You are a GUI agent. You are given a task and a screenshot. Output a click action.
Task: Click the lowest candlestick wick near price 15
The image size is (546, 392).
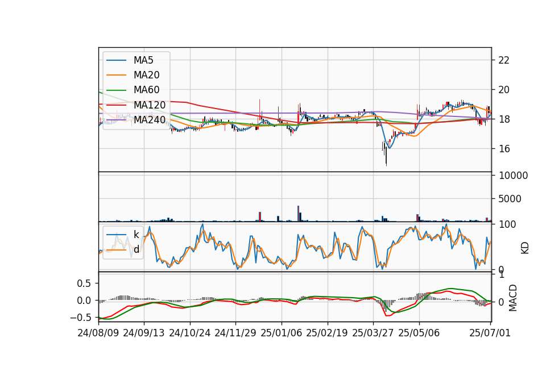pyautogui.click(x=386, y=156)
